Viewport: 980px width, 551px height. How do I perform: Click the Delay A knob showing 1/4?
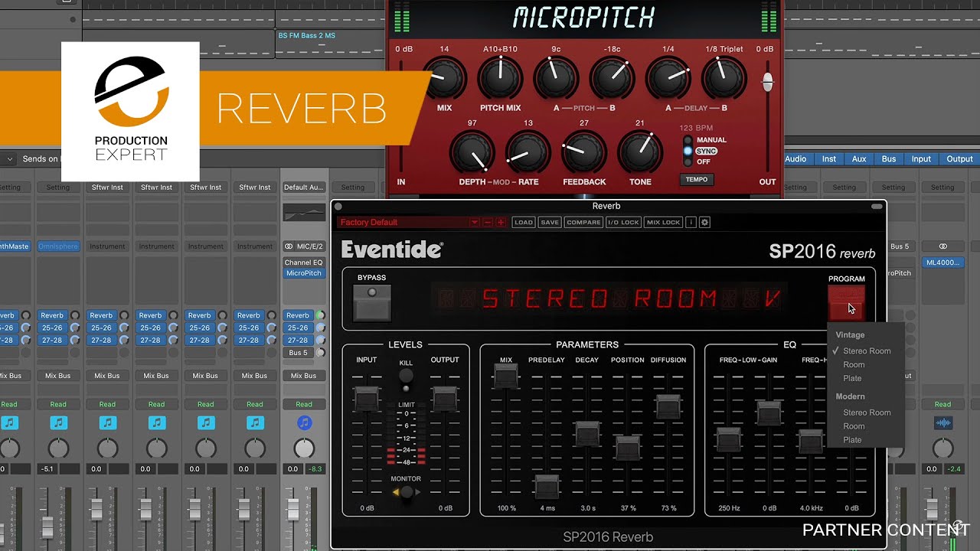(x=668, y=79)
